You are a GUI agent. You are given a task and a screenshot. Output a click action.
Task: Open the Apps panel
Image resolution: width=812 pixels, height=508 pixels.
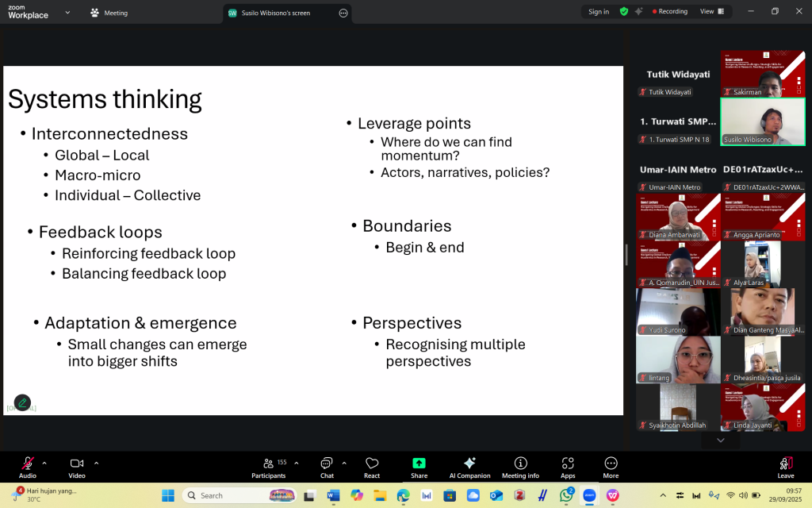click(568, 467)
